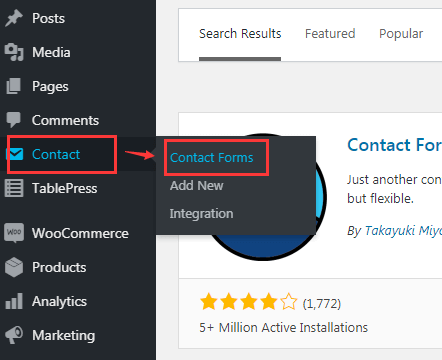
Task: Open the Marketing menu
Action: tap(64, 335)
